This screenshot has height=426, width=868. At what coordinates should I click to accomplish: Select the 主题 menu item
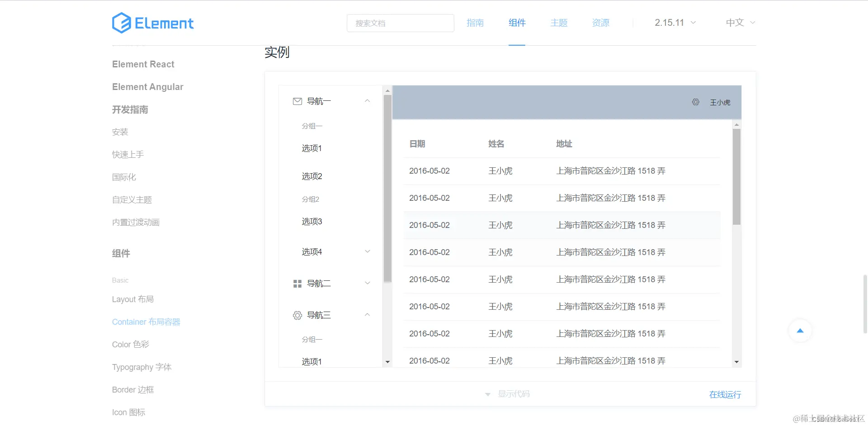pos(558,23)
